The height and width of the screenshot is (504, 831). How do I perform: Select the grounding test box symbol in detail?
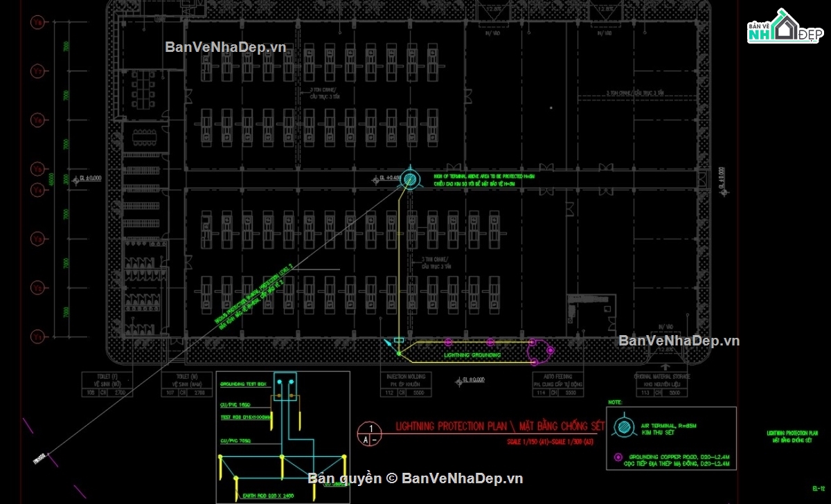pos(285,388)
